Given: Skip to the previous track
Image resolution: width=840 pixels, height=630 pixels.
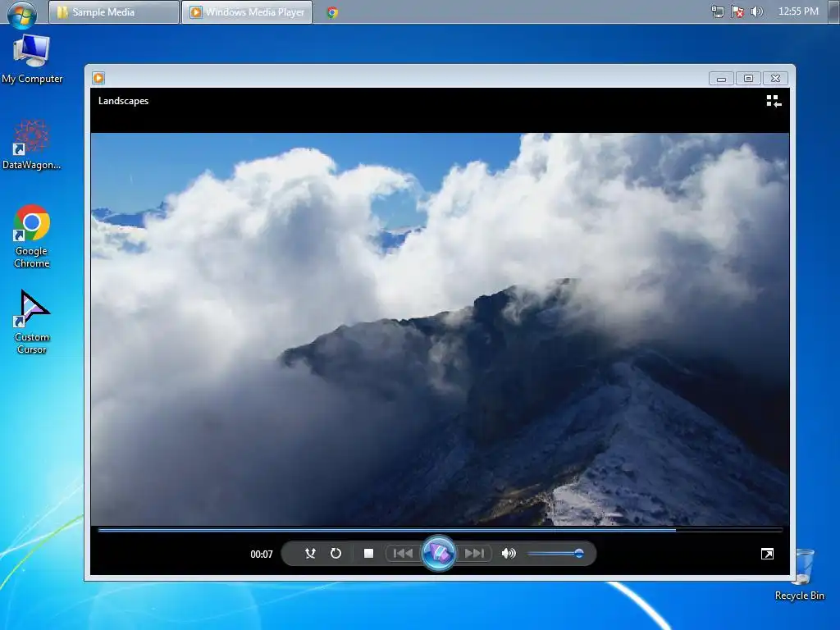Looking at the screenshot, I should (x=403, y=554).
